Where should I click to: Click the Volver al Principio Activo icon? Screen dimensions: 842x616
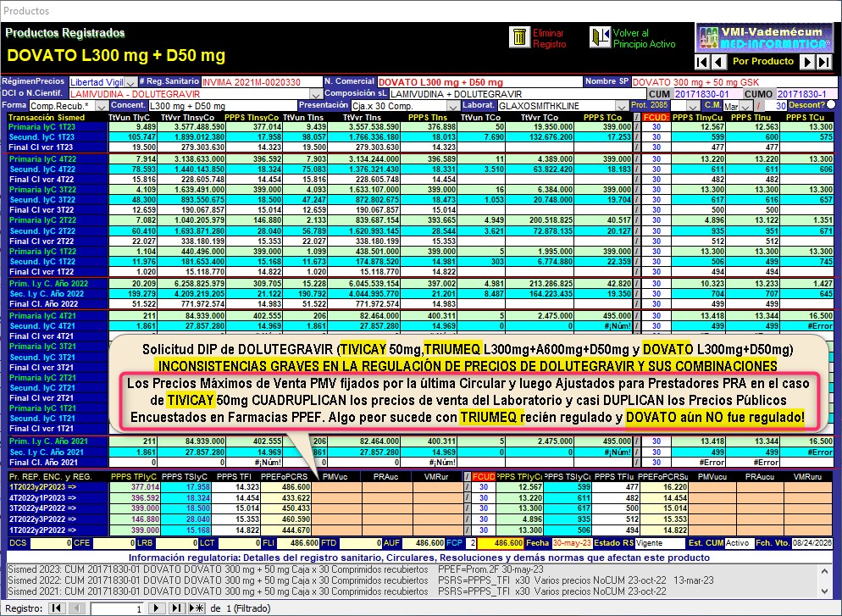coord(600,38)
